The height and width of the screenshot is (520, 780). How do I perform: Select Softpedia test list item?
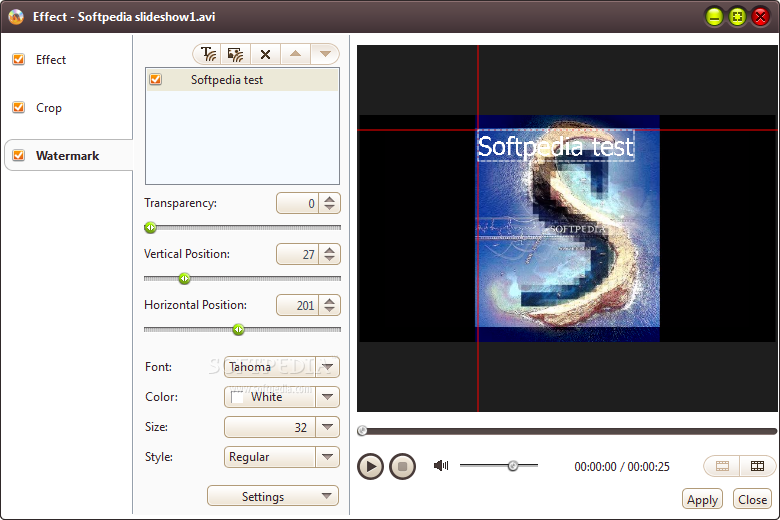click(x=242, y=80)
